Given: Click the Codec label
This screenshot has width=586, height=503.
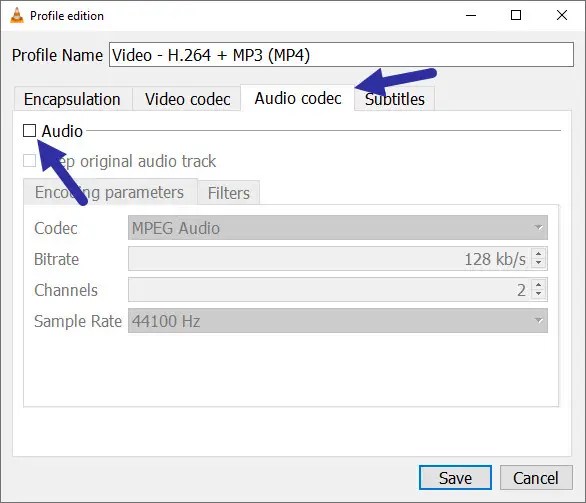Looking at the screenshot, I should click(56, 228).
